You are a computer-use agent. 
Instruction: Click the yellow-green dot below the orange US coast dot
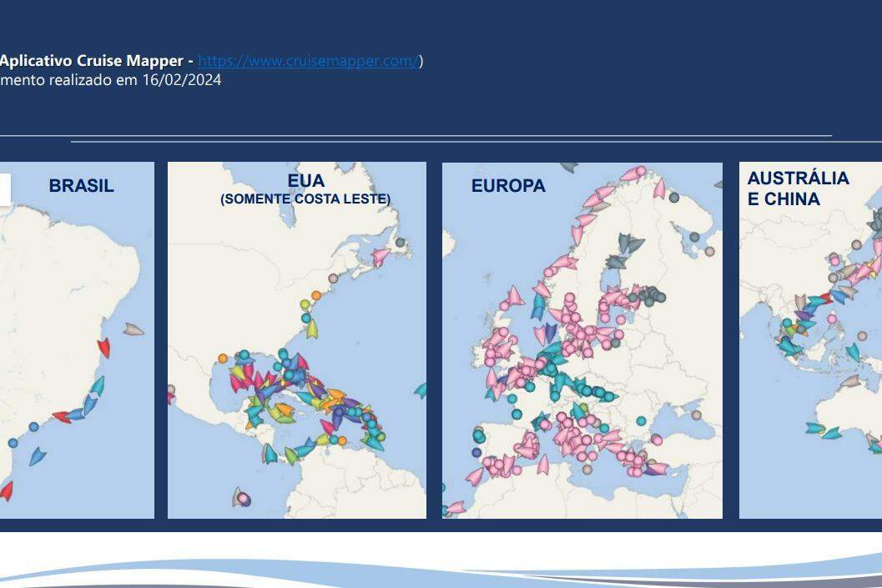tap(305, 304)
